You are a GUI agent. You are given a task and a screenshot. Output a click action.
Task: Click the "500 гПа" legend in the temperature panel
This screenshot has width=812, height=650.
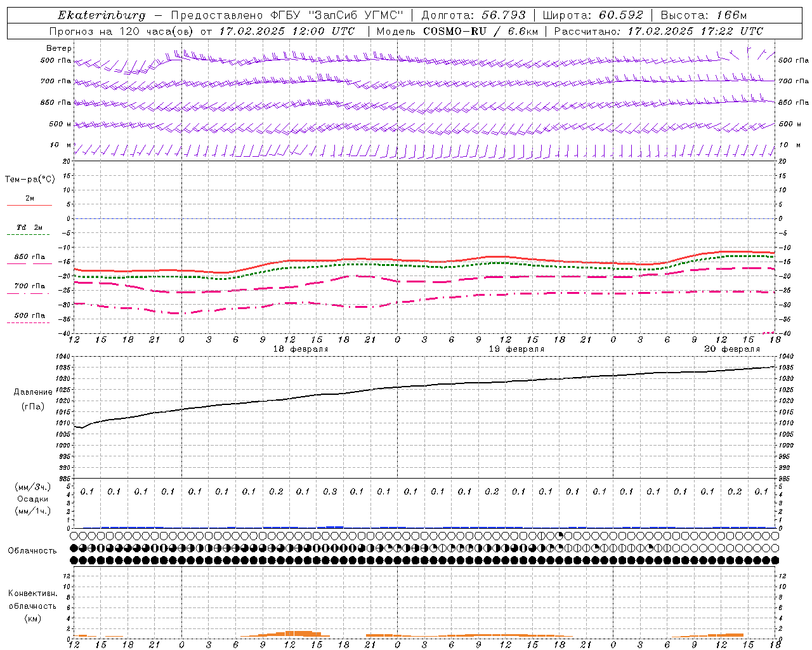pos(29,315)
